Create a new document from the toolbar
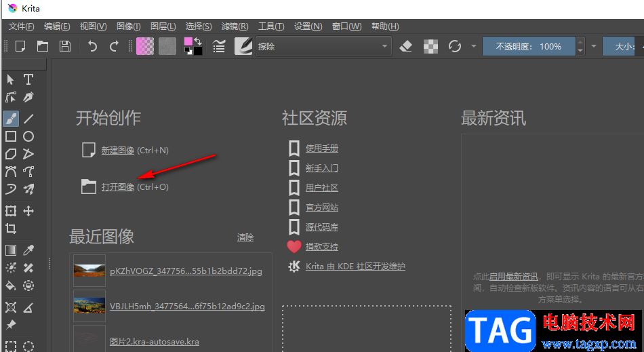Viewport: 644px width, 352px height. point(20,46)
